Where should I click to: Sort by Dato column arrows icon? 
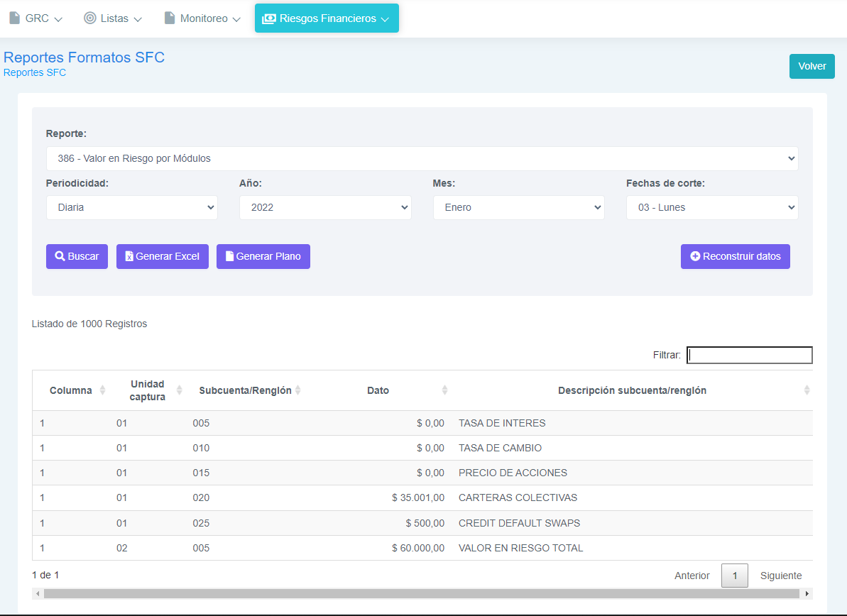tap(444, 390)
